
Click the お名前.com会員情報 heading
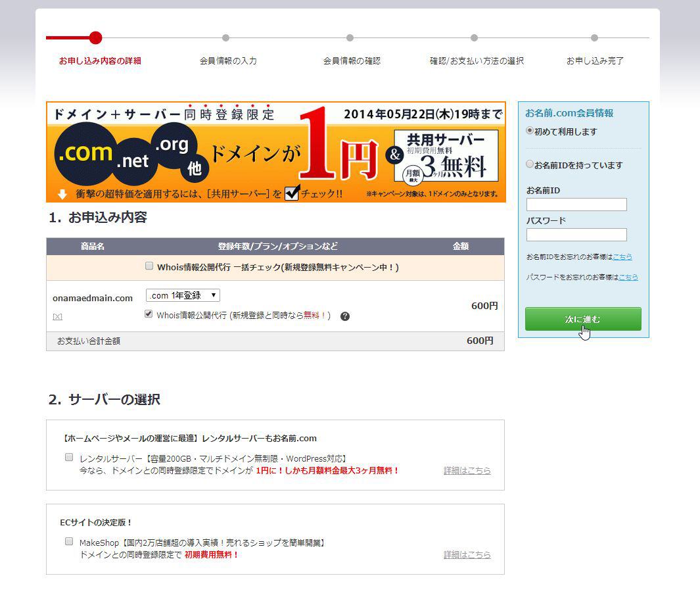point(569,113)
